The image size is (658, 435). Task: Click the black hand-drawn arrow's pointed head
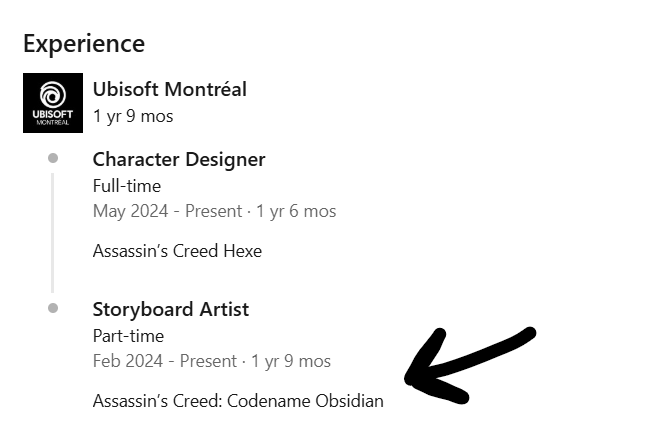[412, 376]
